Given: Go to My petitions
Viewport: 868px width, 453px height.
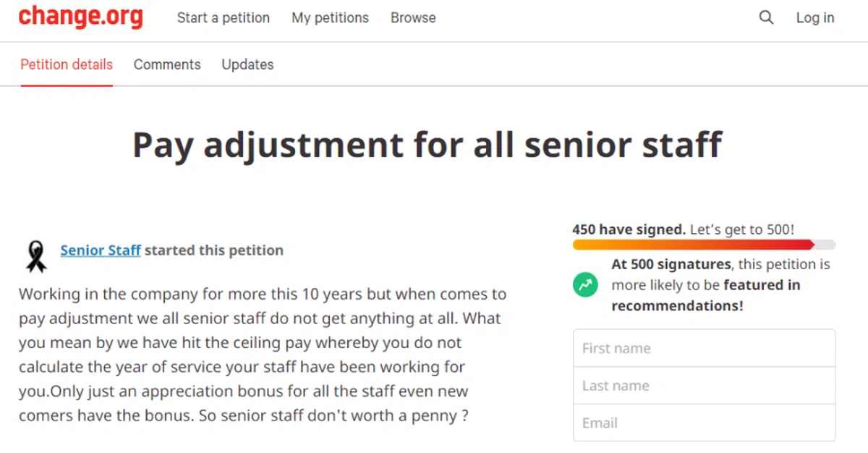Looking at the screenshot, I should [330, 18].
